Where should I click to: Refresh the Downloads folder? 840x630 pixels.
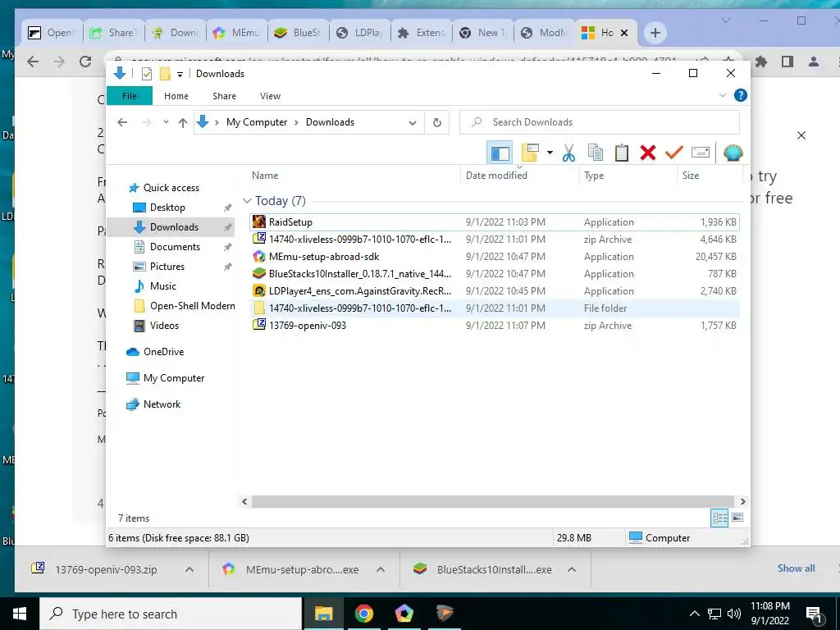437,123
